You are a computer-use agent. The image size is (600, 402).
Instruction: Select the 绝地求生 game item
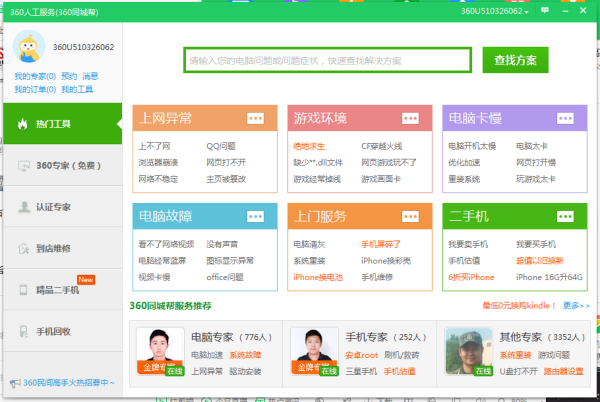click(x=309, y=146)
